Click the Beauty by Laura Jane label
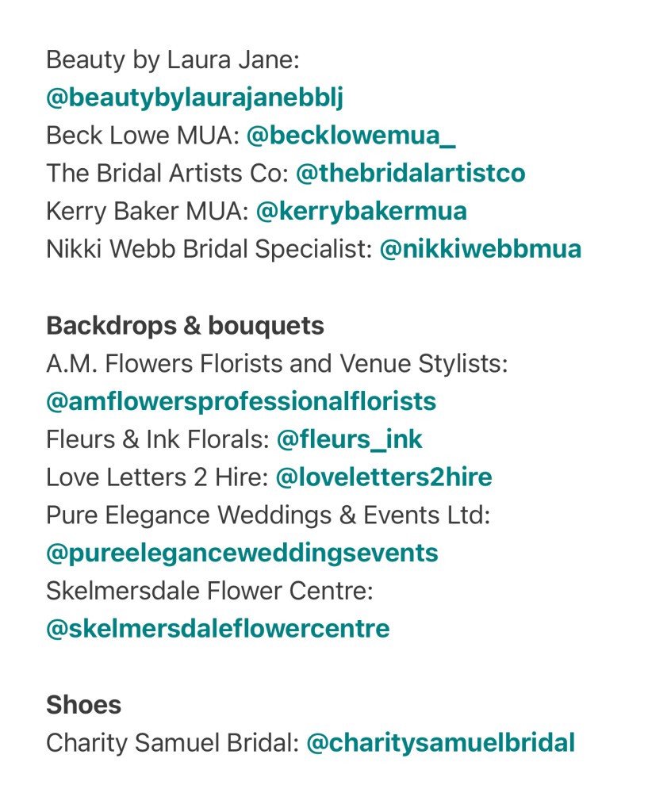648x812 pixels. pos(172,60)
